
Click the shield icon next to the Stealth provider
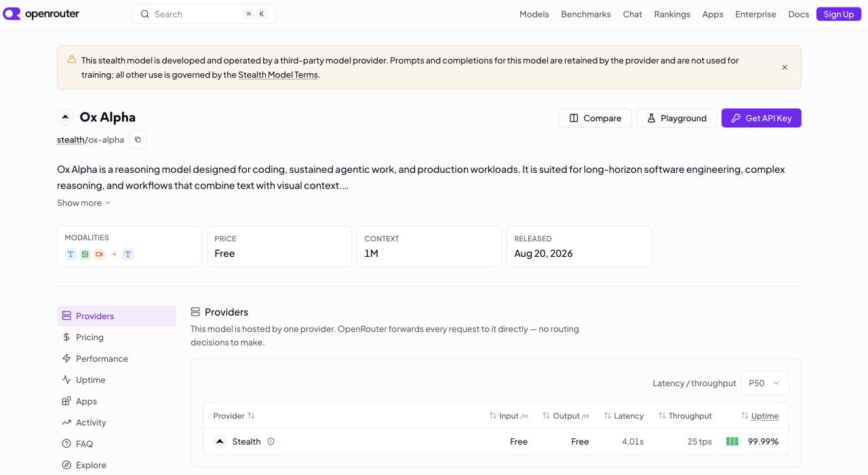271,441
